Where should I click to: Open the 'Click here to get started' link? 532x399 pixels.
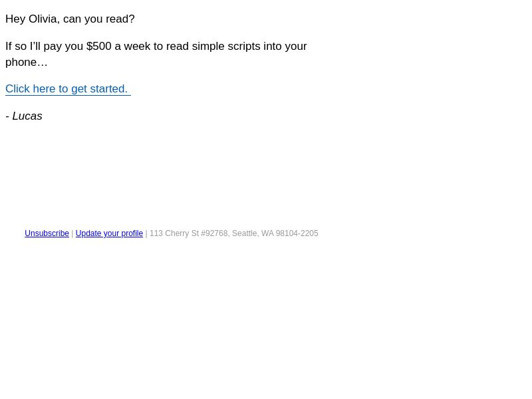pos(66,89)
